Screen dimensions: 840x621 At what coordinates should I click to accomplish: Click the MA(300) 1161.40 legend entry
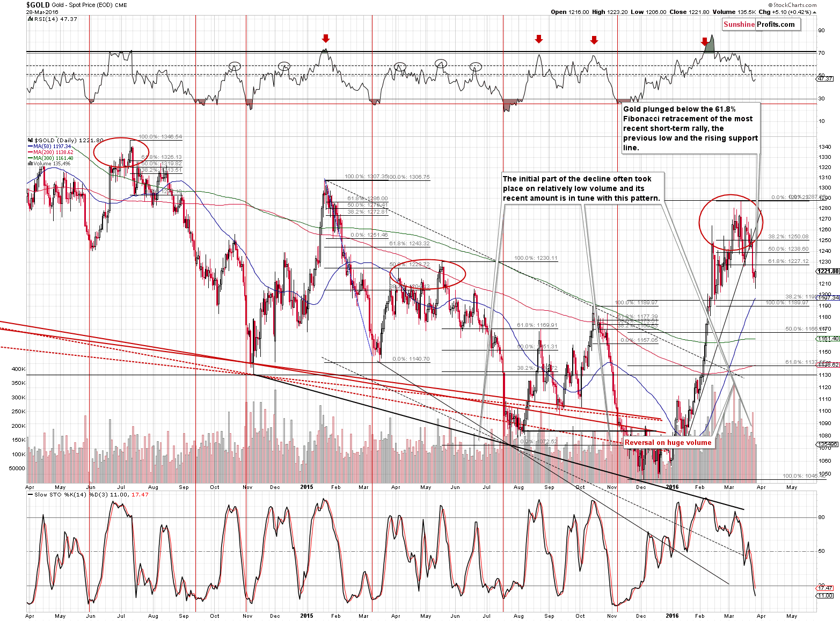(50, 158)
